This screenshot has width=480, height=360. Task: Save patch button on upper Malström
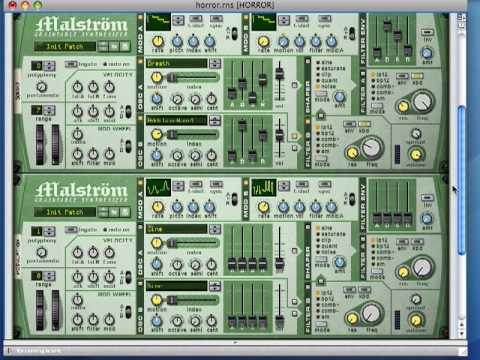(125, 46)
